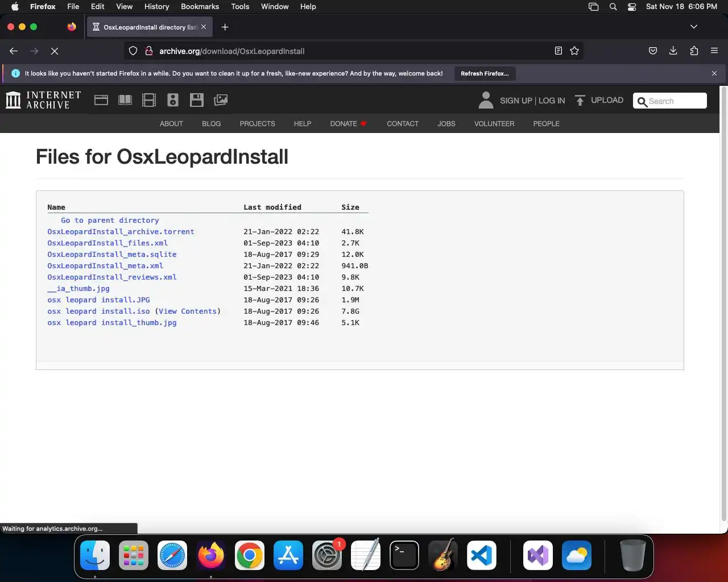Open the Software floppy disk icon
728x582 pixels.
click(x=197, y=100)
